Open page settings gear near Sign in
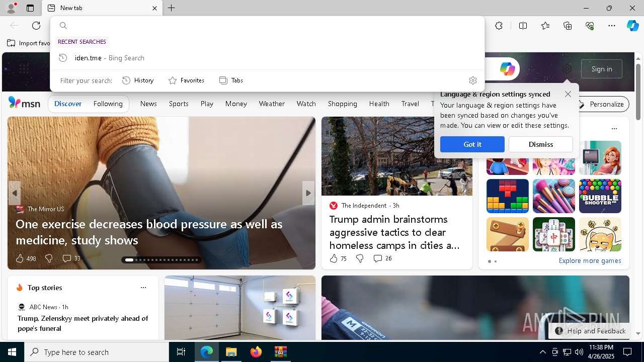 click(567, 69)
